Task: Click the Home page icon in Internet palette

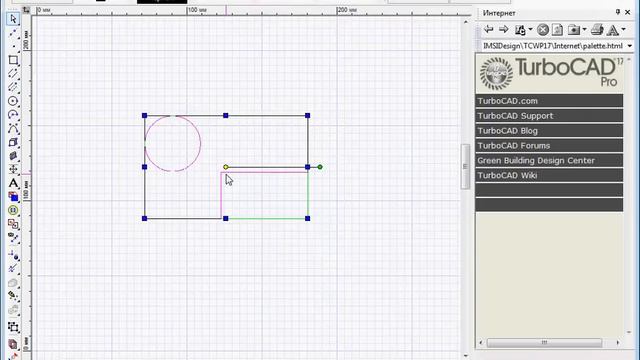Action: 520,30
